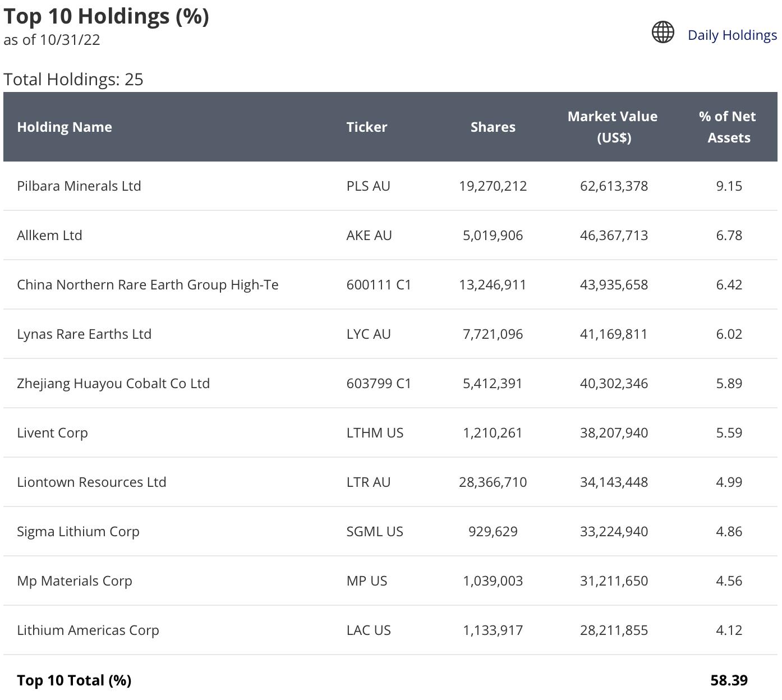Select China Northern Rare Earth Group High-Te
This screenshot has height=700, width=782.
[148, 284]
